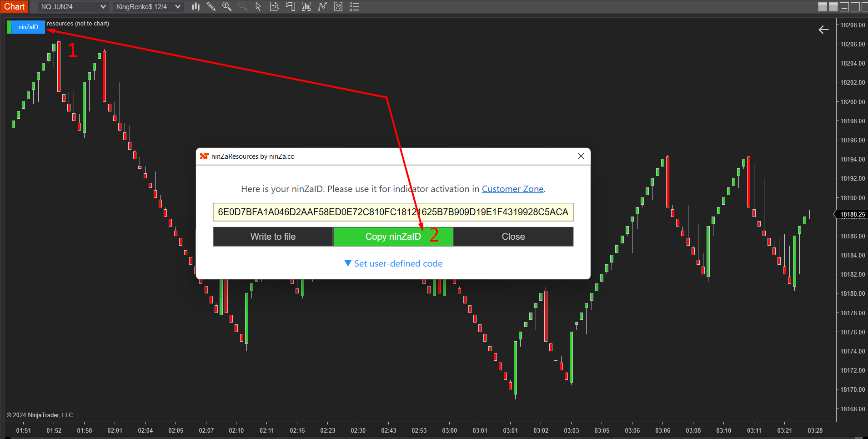Click the back arrow near price axis
The width and height of the screenshot is (868, 439).
[x=823, y=30]
